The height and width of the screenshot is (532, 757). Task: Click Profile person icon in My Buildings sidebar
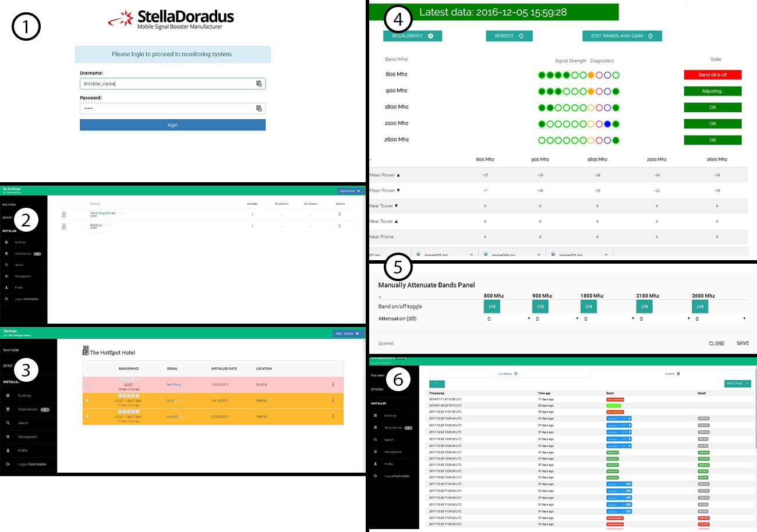pyautogui.click(x=6, y=288)
